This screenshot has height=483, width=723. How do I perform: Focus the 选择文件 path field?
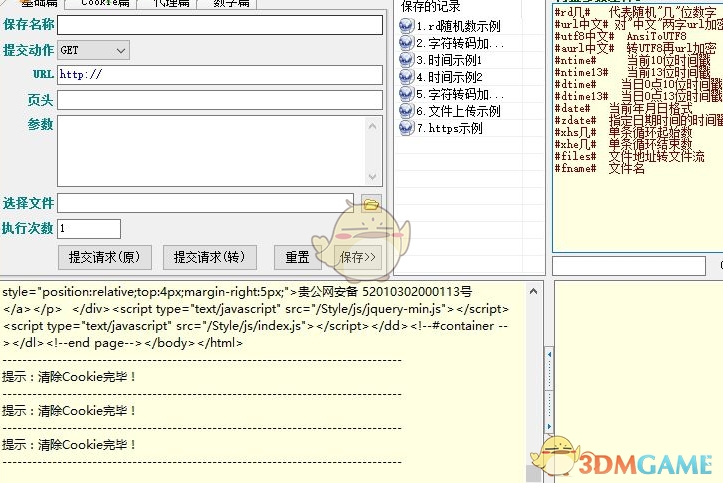tap(205, 203)
